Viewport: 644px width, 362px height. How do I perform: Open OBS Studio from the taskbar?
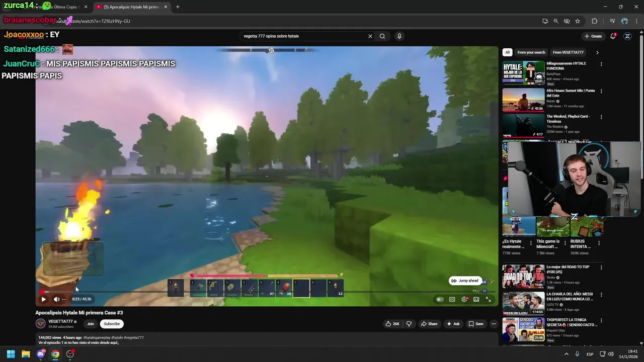(70, 354)
